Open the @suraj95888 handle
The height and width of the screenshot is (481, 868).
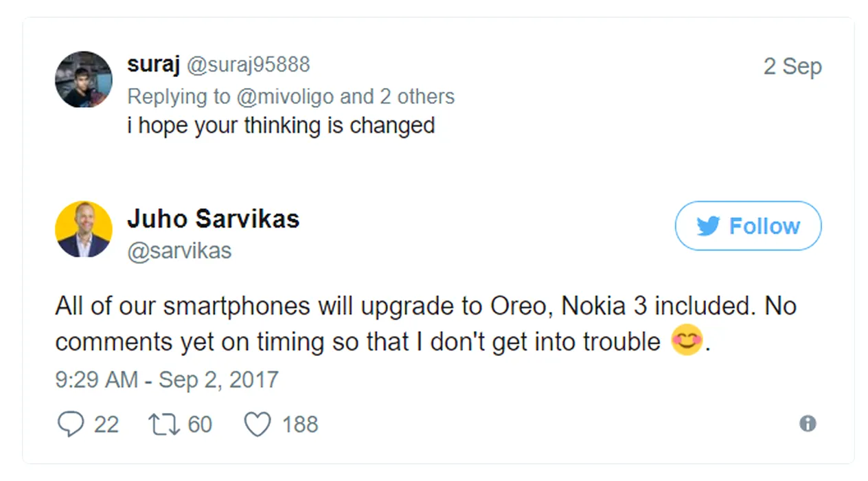pos(249,65)
